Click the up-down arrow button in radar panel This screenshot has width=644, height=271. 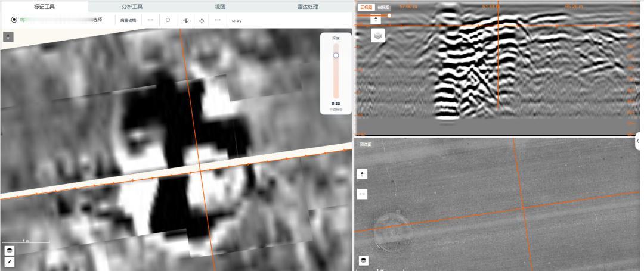click(376, 20)
